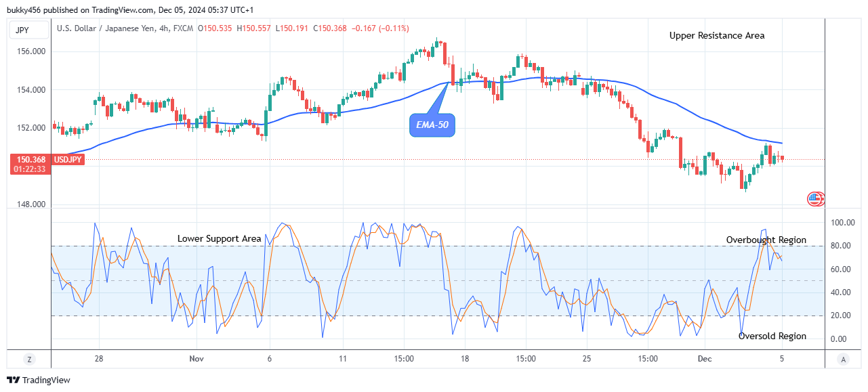Viewport: 868px width, 392px height.
Task: Open the JPY currency selector
Action: (x=28, y=30)
